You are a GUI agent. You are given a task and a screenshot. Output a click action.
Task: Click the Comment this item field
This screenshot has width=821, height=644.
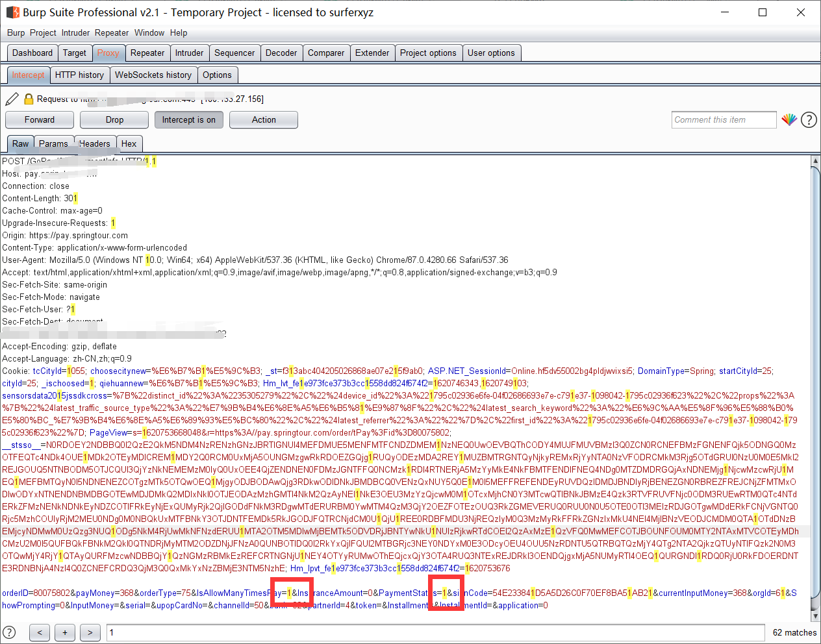pos(724,119)
